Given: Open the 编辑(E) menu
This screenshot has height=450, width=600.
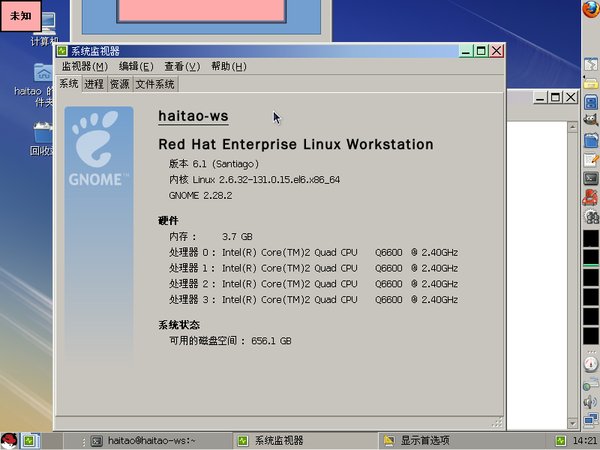Looking at the screenshot, I should click(136, 67).
